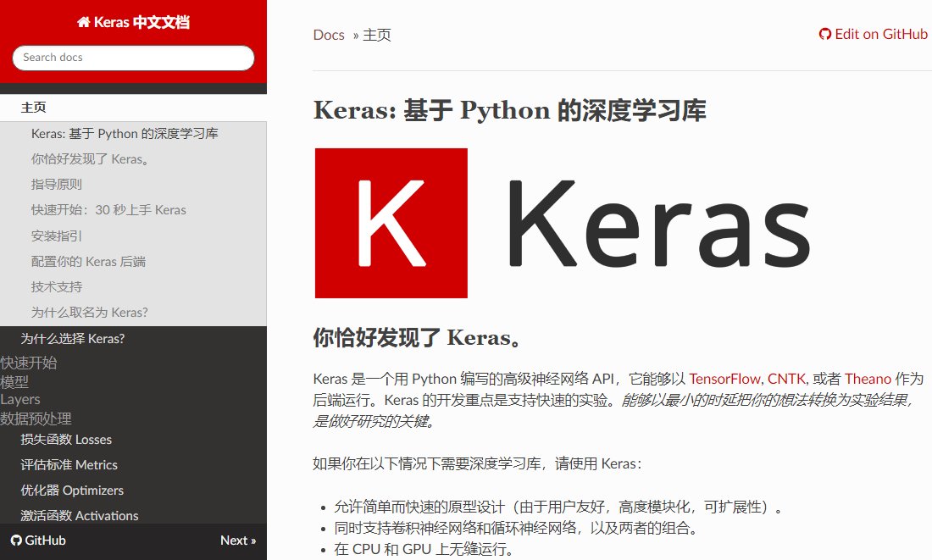Click 数据预处理 sidebar category caption

click(x=36, y=419)
